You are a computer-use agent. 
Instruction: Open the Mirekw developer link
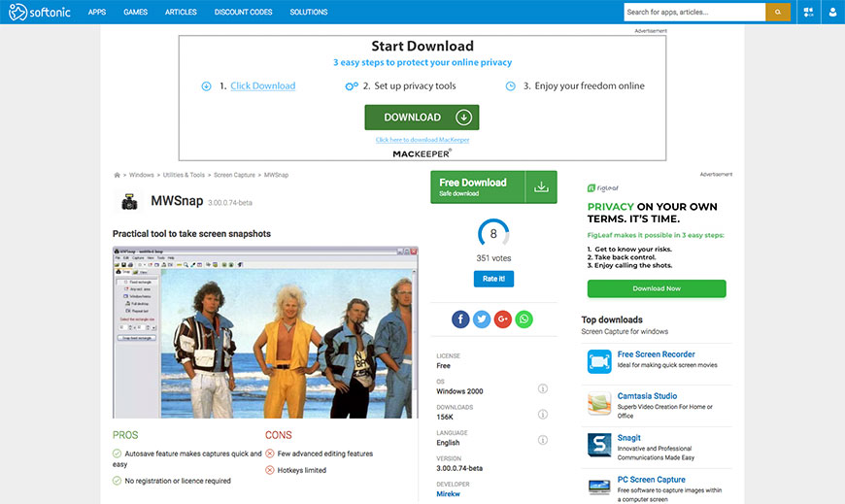click(449, 494)
